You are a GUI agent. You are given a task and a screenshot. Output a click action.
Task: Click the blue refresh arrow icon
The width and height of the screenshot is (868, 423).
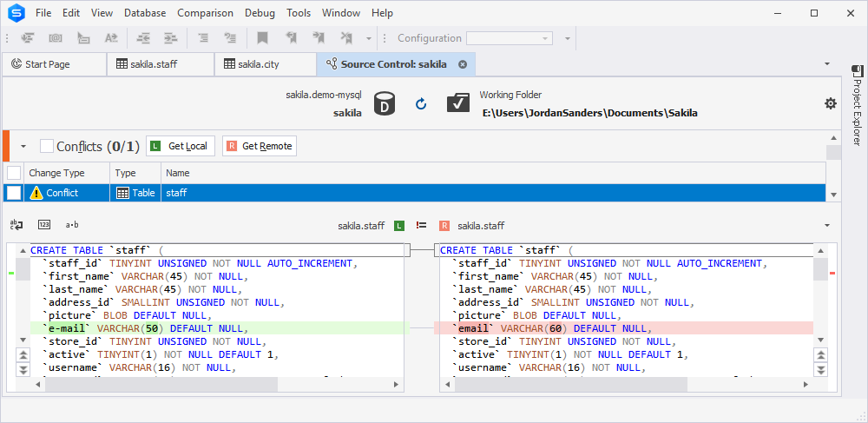pyautogui.click(x=421, y=103)
